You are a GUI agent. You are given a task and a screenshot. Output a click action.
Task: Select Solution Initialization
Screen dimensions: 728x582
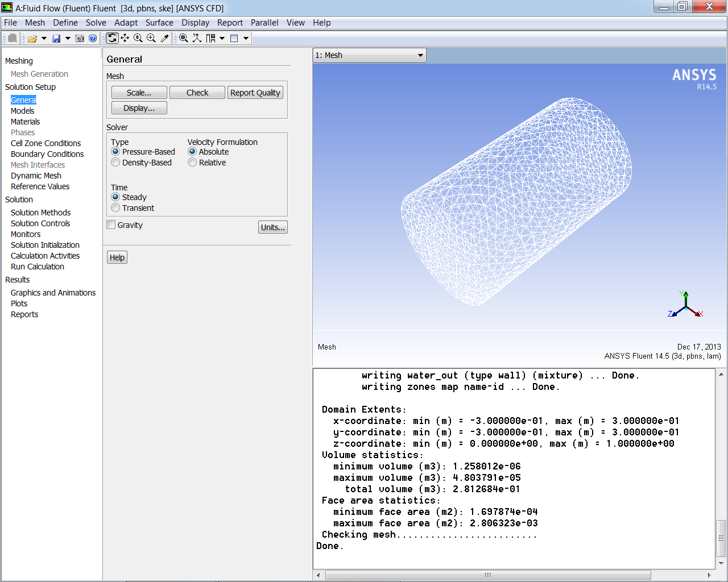pos(45,245)
